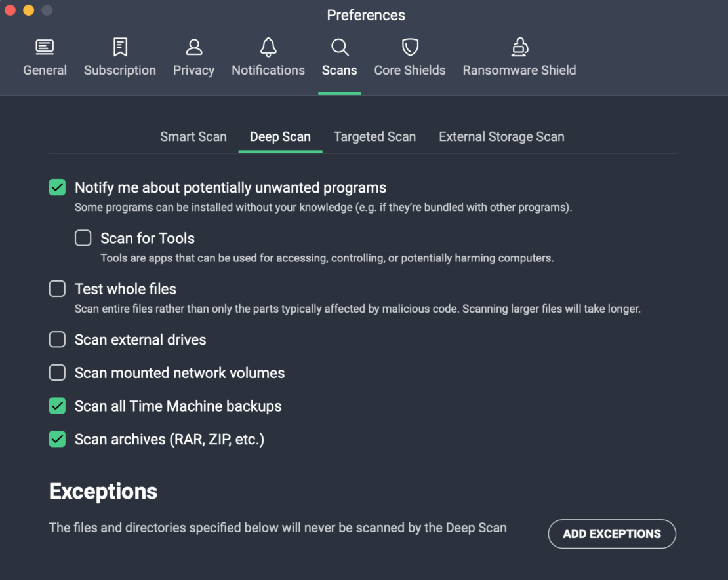Image resolution: width=728 pixels, height=580 pixels.
Task: Switch to External Storage Scan settings
Action: pyautogui.click(x=501, y=136)
